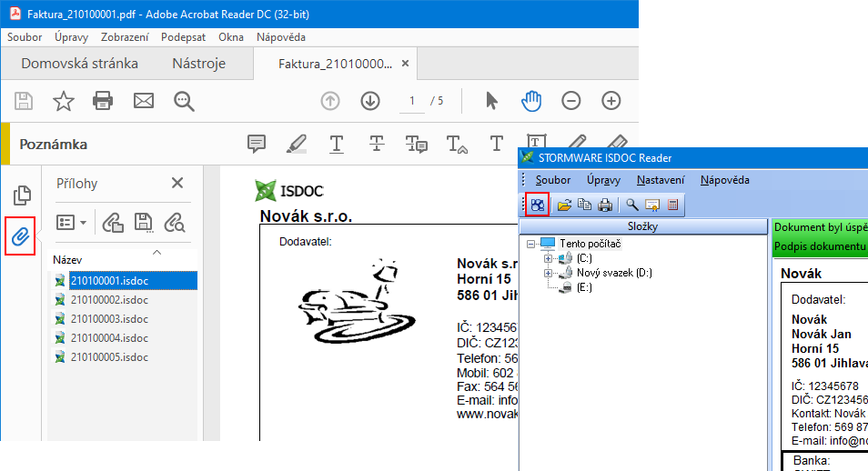868x471 pixels.
Task: Open ISDOC Reader Úpravy menu
Action: [x=603, y=180]
